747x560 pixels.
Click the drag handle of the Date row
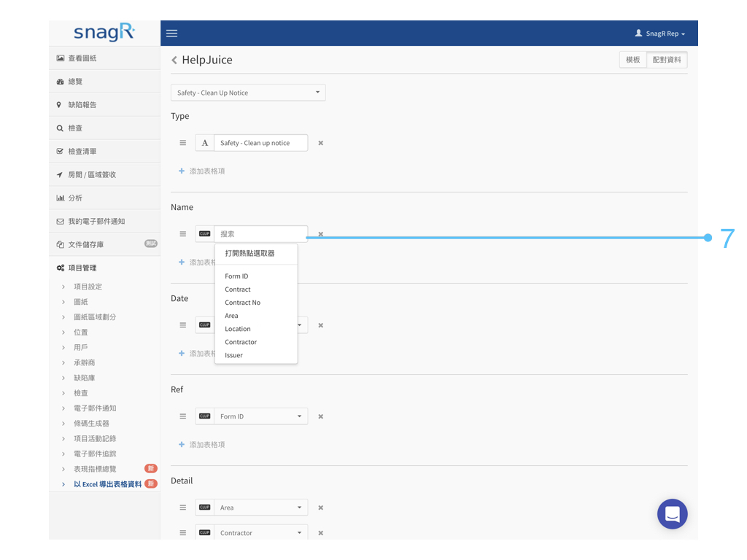(183, 325)
